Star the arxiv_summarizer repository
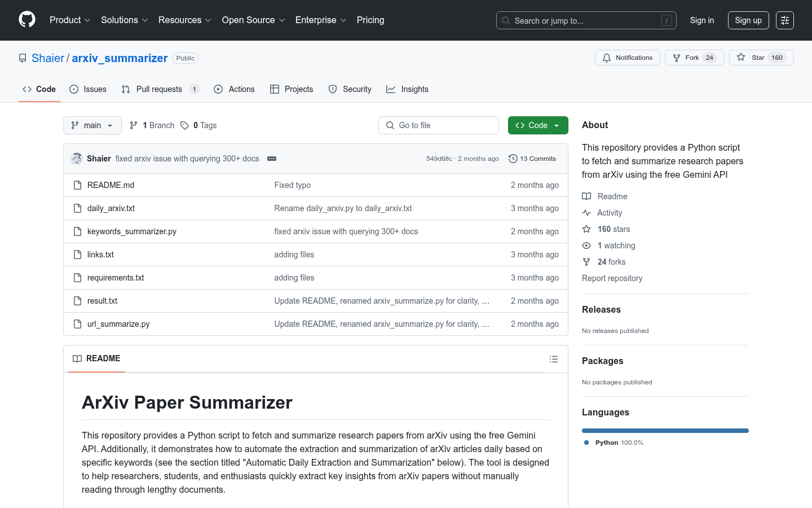This screenshot has height=508, width=812. click(x=751, y=58)
